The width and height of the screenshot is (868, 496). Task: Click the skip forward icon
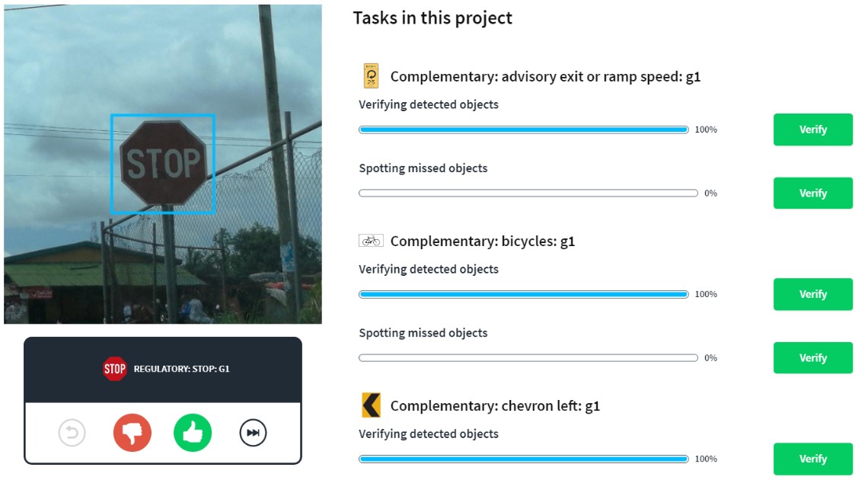pos(254,434)
